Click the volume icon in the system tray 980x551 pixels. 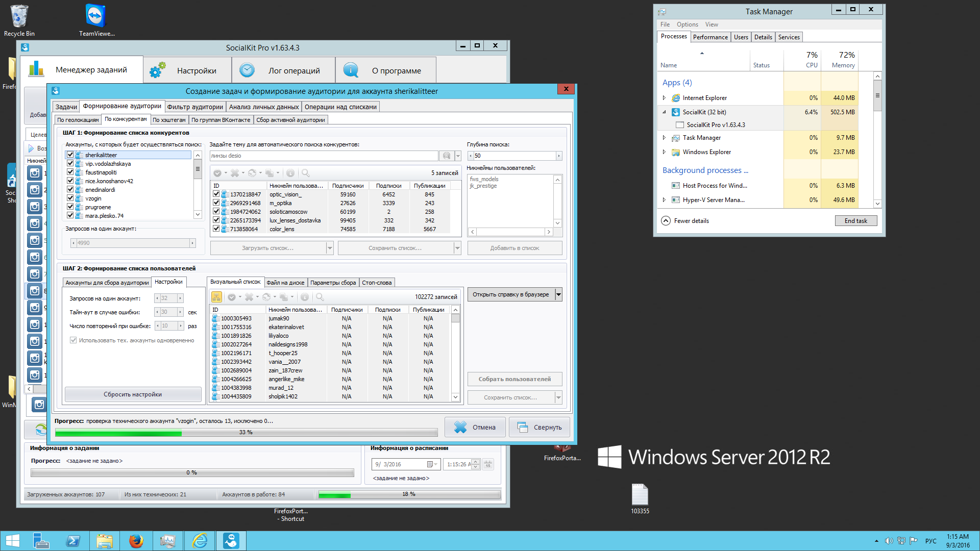[889, 541]
